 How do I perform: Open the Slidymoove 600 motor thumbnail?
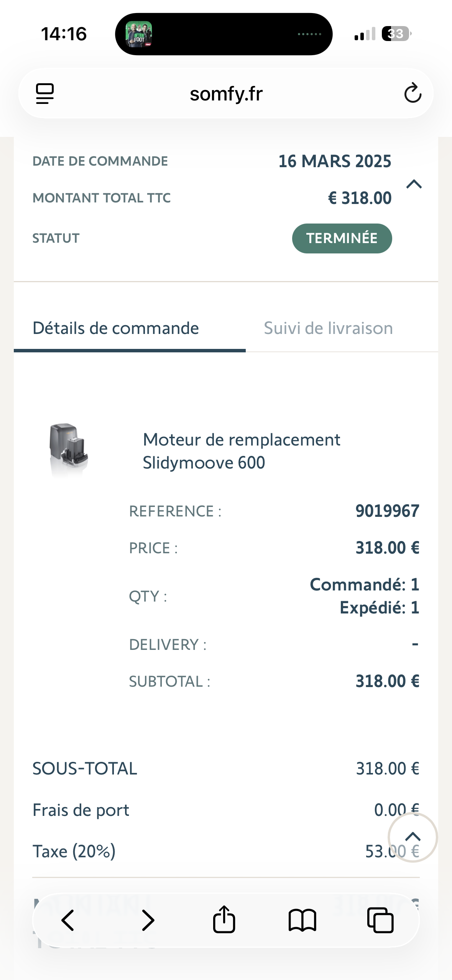click(69, 449)
